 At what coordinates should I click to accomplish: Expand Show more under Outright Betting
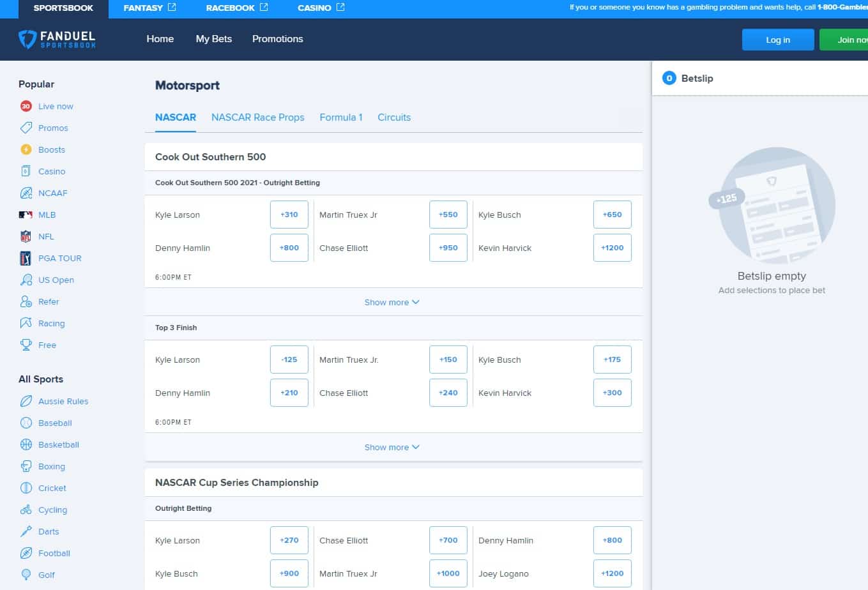click(x=392, y=302)
